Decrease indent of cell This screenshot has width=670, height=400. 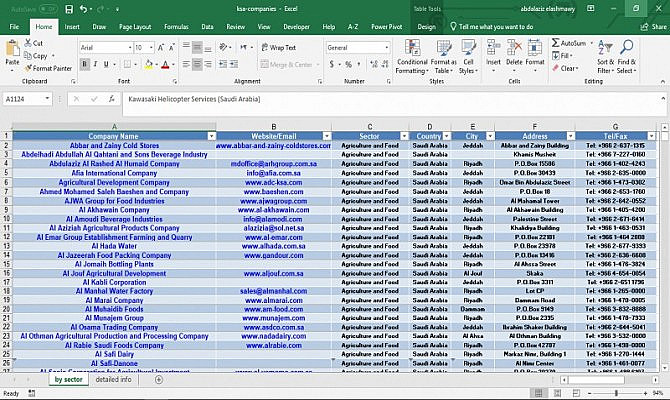pyautogui.click(x=223, y=65)
